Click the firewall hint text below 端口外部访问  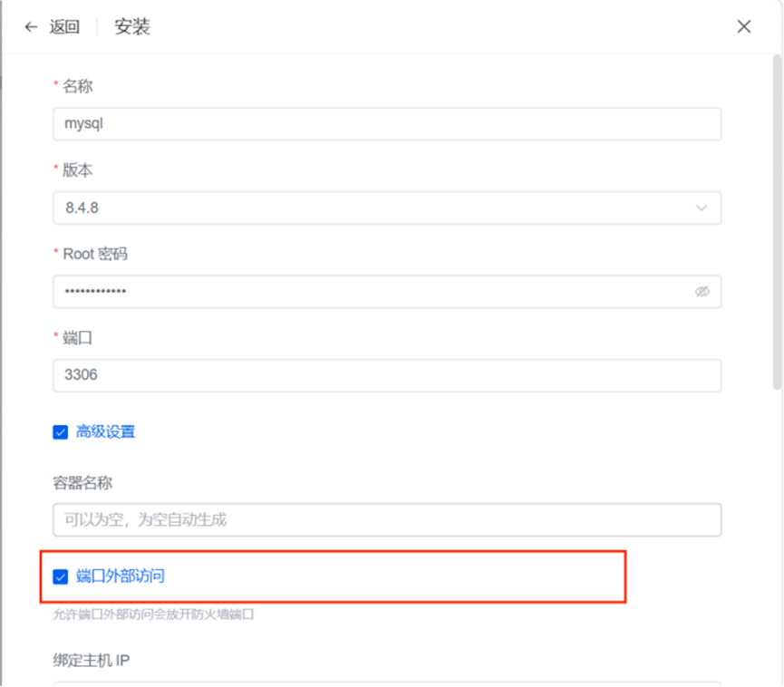[x=153, y=614]
